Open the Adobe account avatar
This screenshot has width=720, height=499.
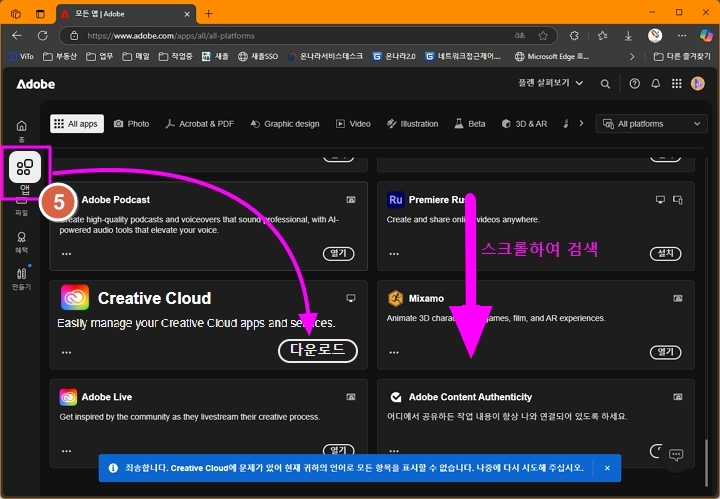(x=698, y=84)
